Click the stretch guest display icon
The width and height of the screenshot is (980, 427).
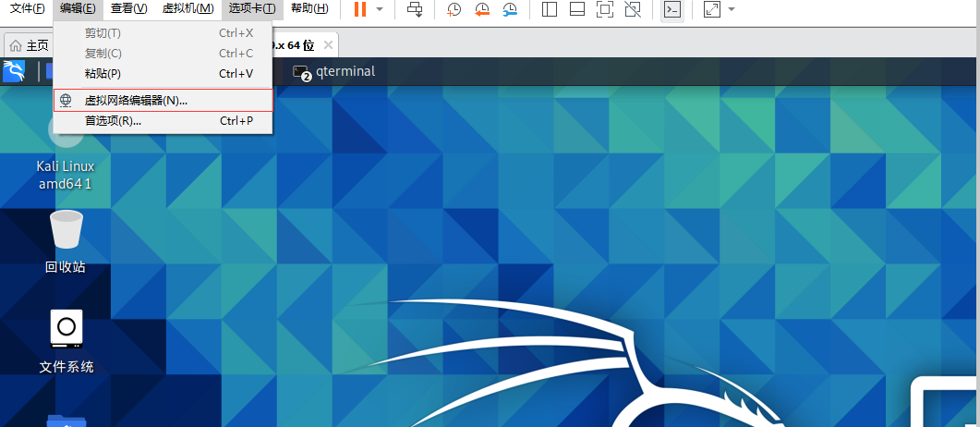point(712,9)
